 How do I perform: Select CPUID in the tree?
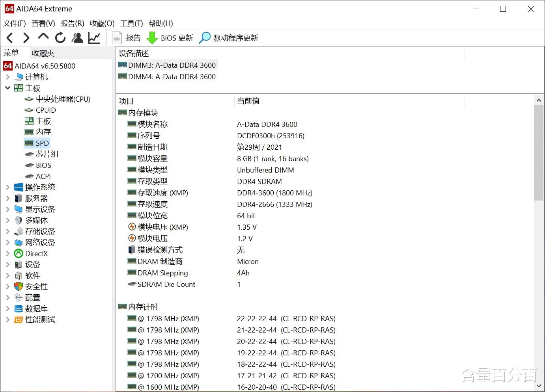(x=46, y=110)
